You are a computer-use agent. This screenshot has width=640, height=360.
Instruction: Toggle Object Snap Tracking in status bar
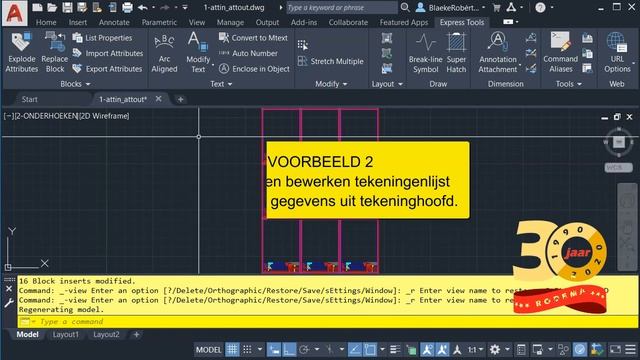354,350
